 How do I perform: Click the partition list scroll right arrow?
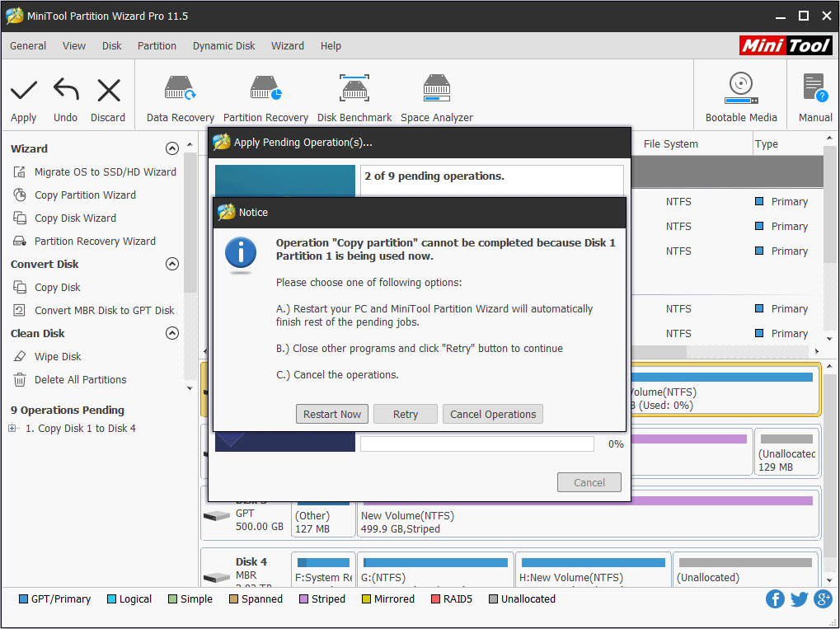[816, 351]
